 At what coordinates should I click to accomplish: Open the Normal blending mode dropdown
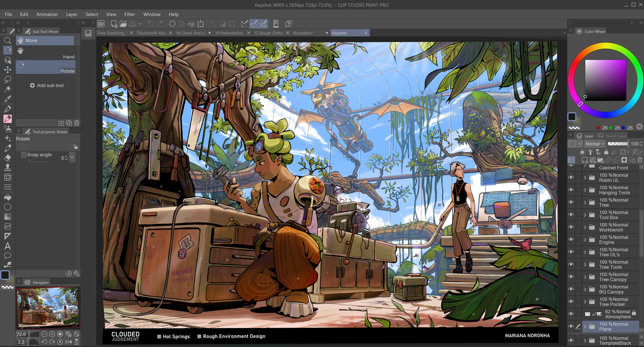pyautogui.click(x=595, y=144)
